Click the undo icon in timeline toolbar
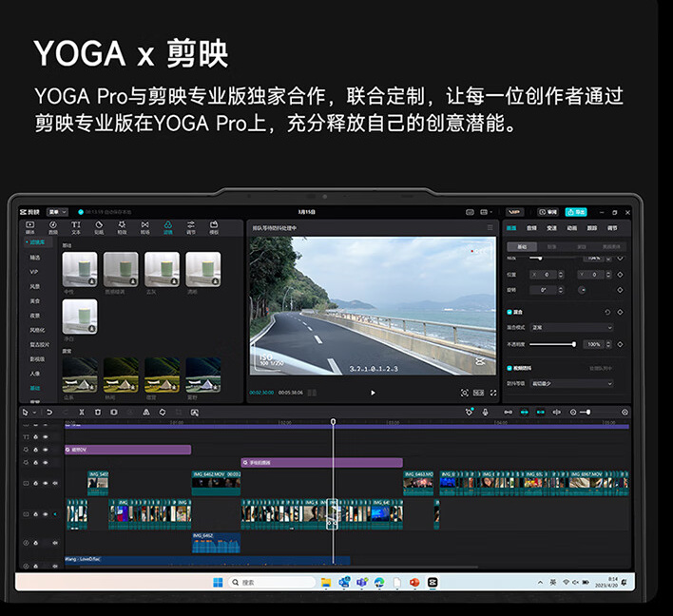 (49, 413)
